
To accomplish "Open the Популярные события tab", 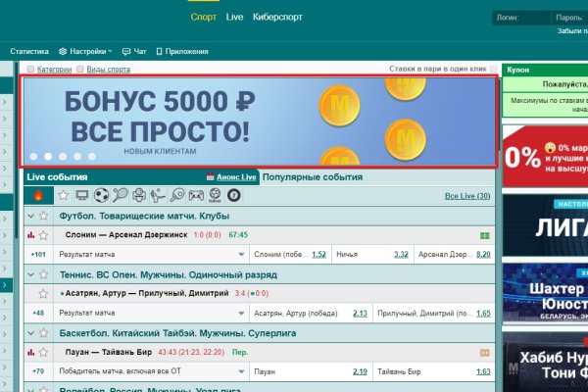I will 311,177.
